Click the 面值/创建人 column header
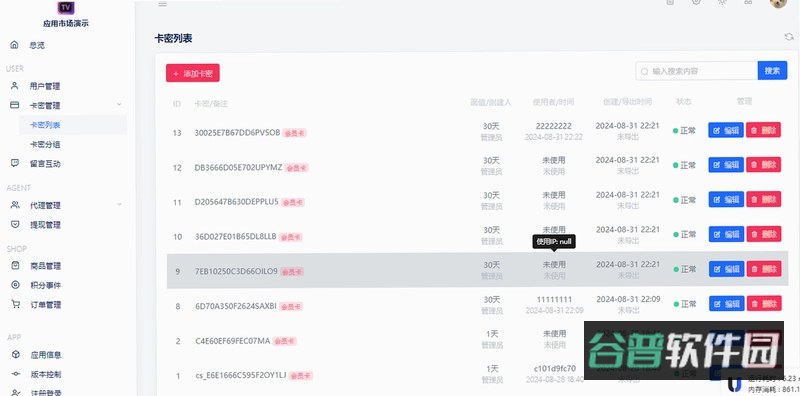Screen dimensions: 800x396 490,102
